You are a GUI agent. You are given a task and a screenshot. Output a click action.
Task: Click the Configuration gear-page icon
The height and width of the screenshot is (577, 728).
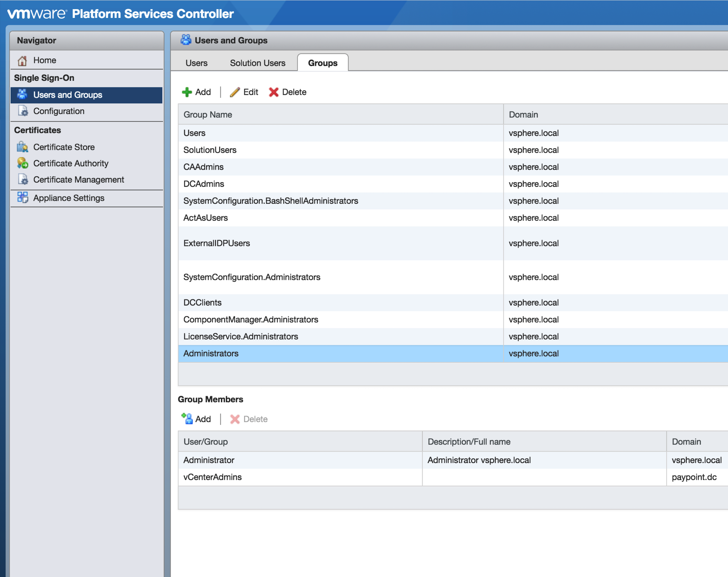point(22,111)
